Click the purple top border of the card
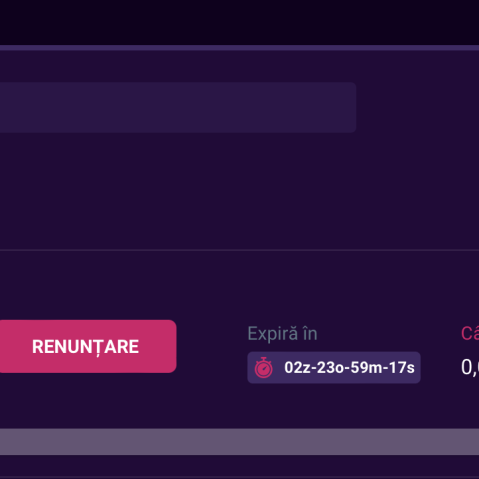The height and width of the screenshot is (479, 479). (x=239, y=48)
